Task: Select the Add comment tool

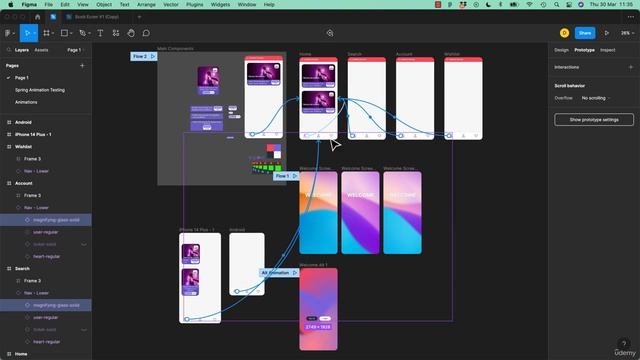Action: click(146, 33)
